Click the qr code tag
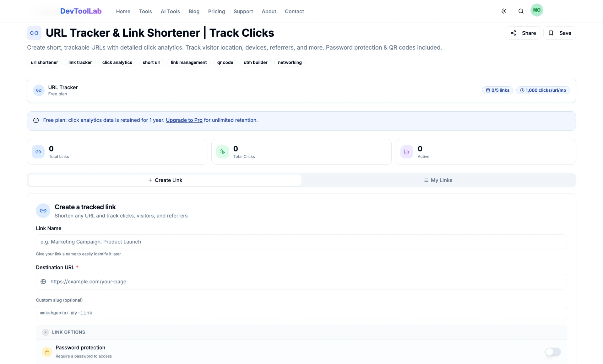 (x=225, y=62)
